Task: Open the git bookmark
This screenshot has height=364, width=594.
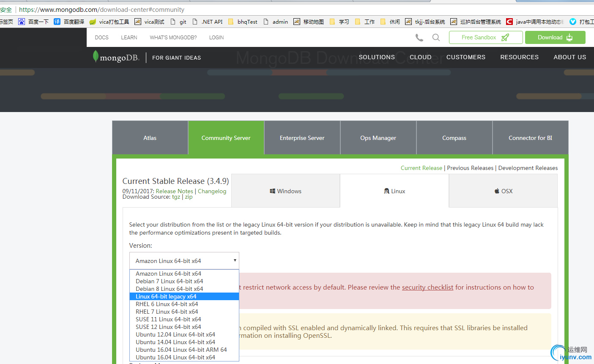Action: [x=178, y=22]
